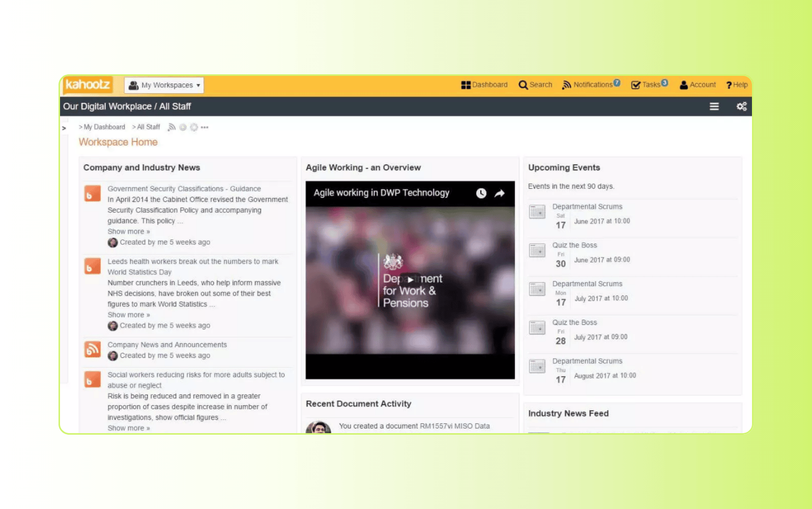Click the RSS icon beside Company News and Announcements
812x509 pixels.
(x=92, y=349)
